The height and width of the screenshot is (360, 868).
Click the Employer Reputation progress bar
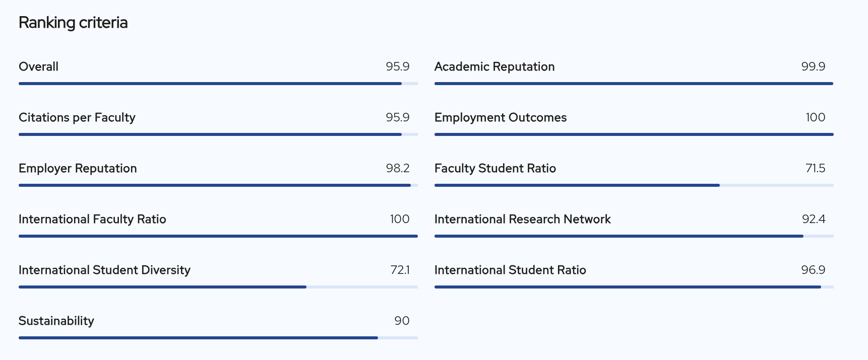218,185
